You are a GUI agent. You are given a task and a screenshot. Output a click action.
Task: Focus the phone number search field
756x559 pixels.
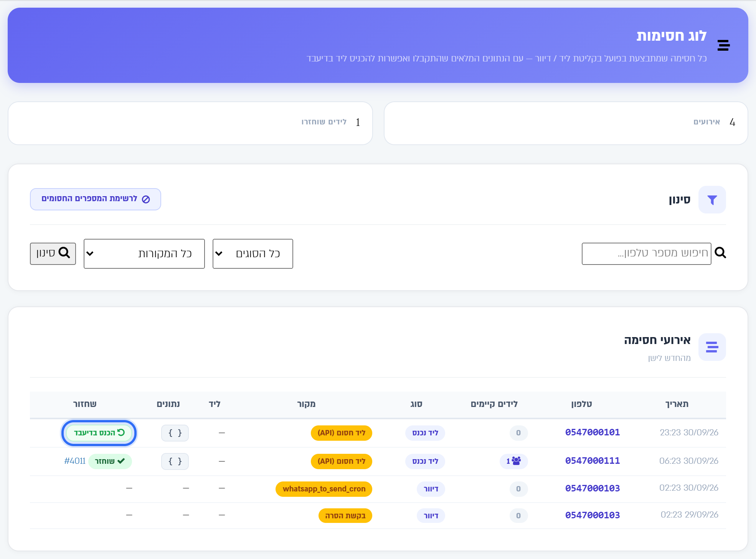click(x=647, y=254)
